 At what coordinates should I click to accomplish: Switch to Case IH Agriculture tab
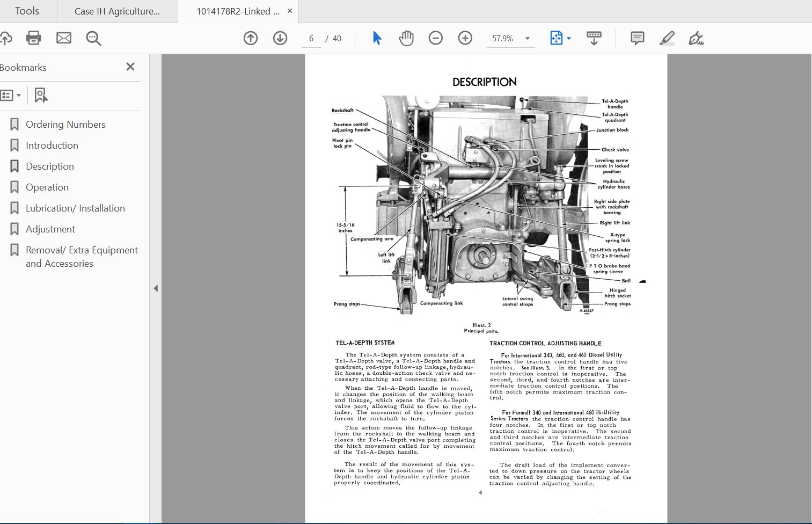[117, 11]
